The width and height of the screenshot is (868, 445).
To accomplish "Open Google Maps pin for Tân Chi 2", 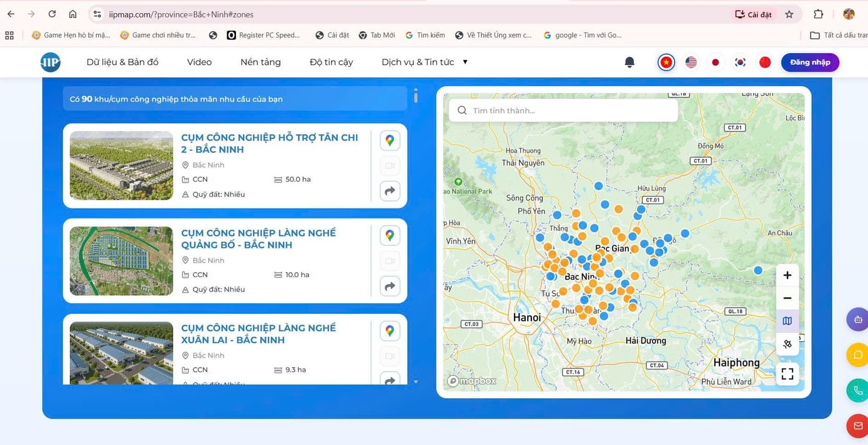I will [x=390, y=140].
